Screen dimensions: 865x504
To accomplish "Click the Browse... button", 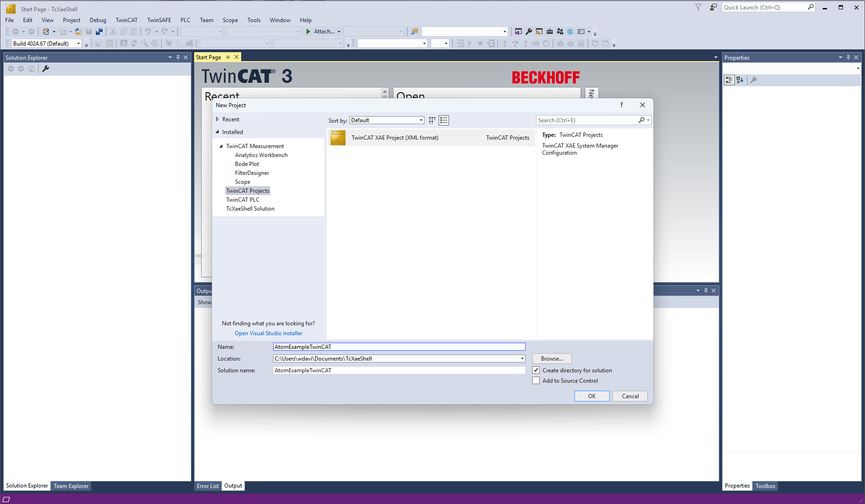I will coord(552,359).
